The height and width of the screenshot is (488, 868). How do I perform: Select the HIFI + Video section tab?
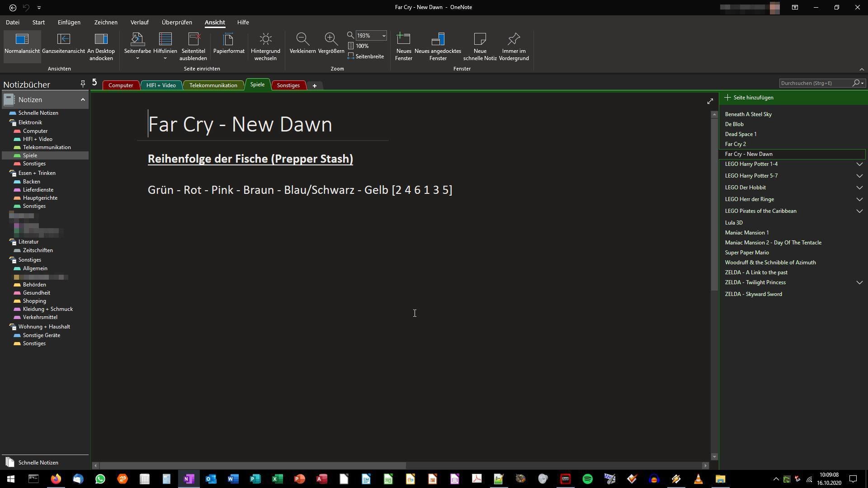coord(161,85)
